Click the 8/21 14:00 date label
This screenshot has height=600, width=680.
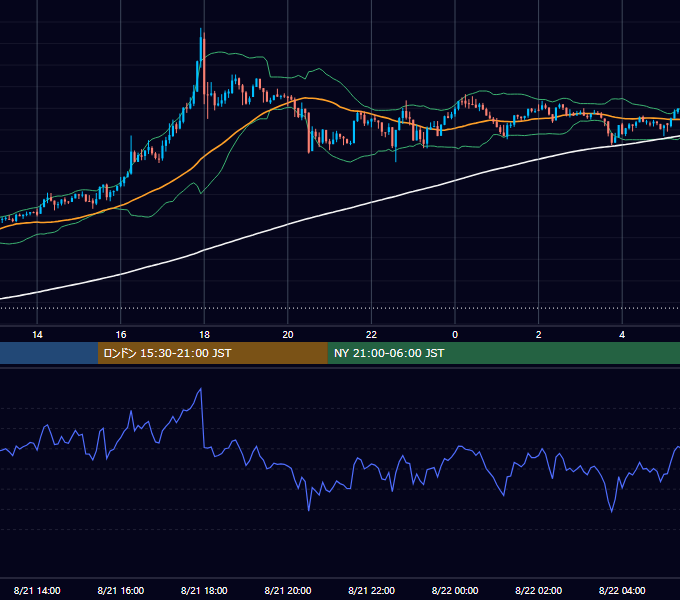pos(37,590)
